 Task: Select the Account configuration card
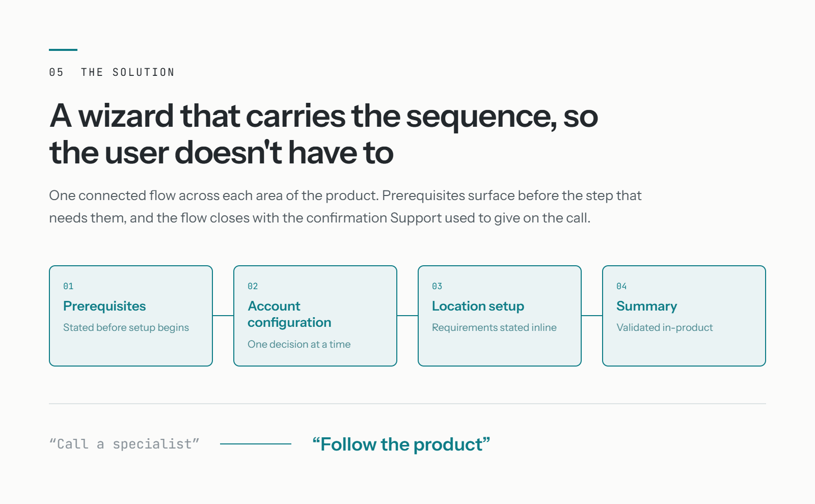pos(315,316)
